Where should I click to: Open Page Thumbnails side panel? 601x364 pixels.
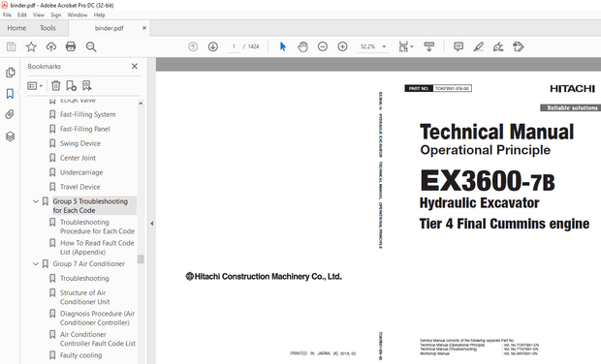point(11,73)
